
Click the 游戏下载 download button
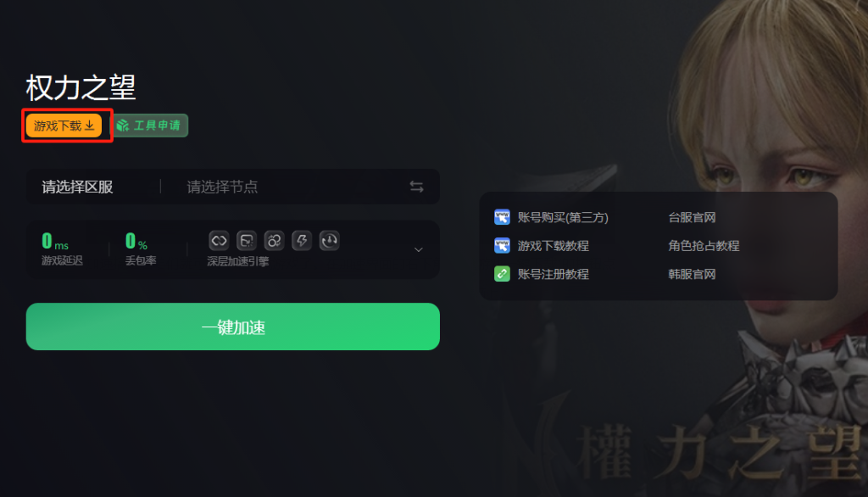64,126
